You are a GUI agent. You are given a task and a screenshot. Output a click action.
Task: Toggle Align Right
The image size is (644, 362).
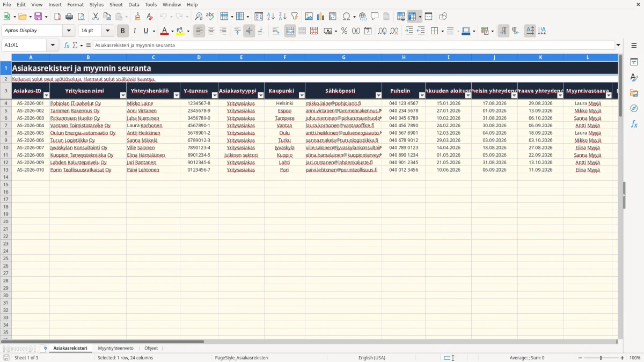(223, 31)
